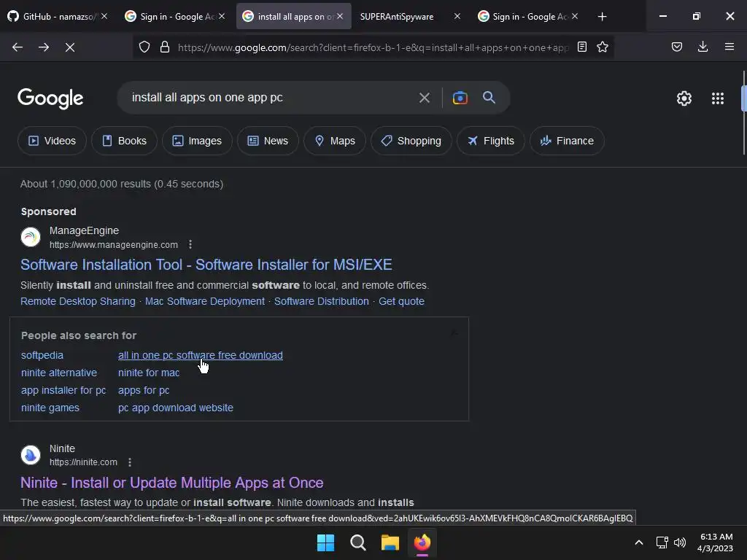
Task: Show hidden system tray icons
Action: tap(639, 542)
